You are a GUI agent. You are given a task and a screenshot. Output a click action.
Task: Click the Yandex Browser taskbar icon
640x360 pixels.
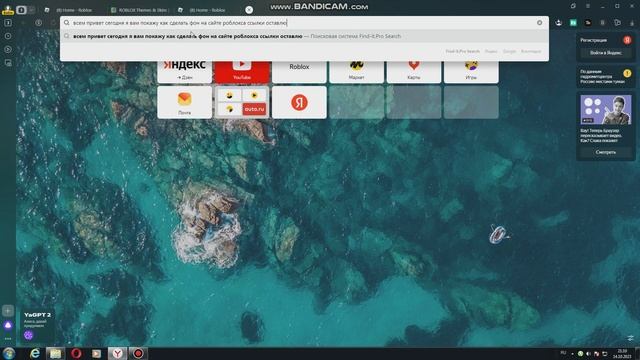[x=118, y=353]
